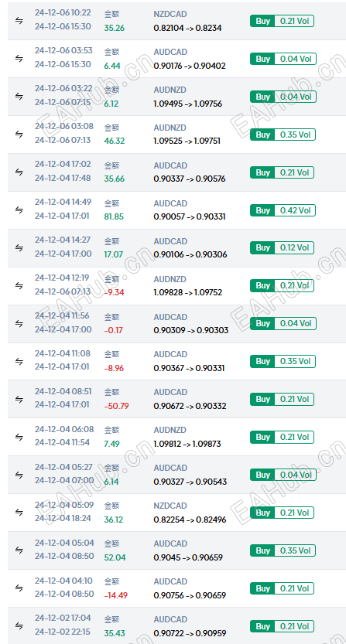Select the 17.07 profit amount
The height and width of the screenshot is (644, 346).
click(x=113, y=254)
